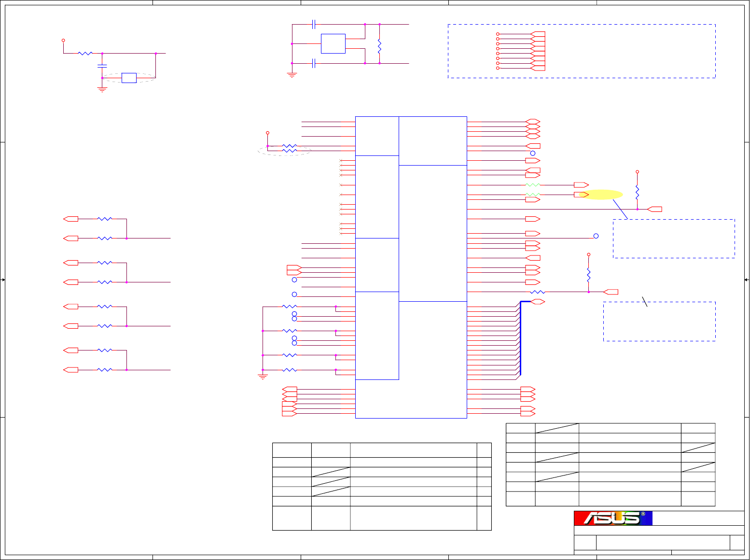Viewport: 750px width, 560px height.
Task: Click the hexagonal bus port at the top of the blue bus
Action: (x=538, y=302)
